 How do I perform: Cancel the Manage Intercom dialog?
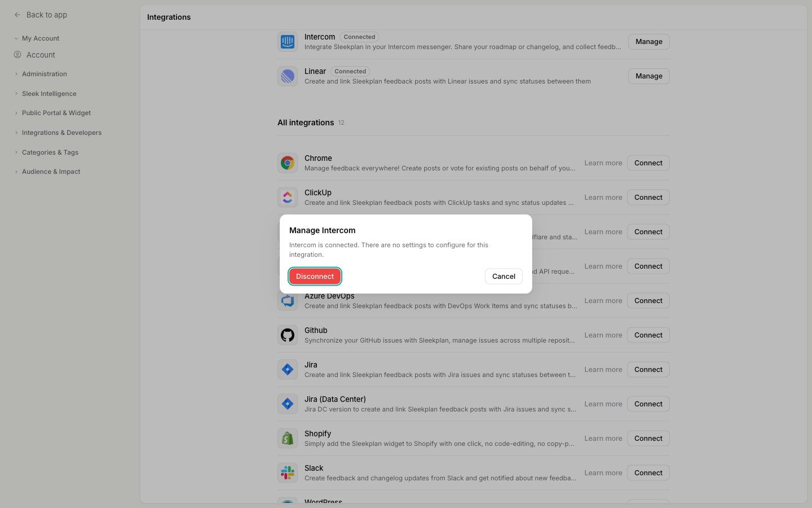tap(504, 276)
